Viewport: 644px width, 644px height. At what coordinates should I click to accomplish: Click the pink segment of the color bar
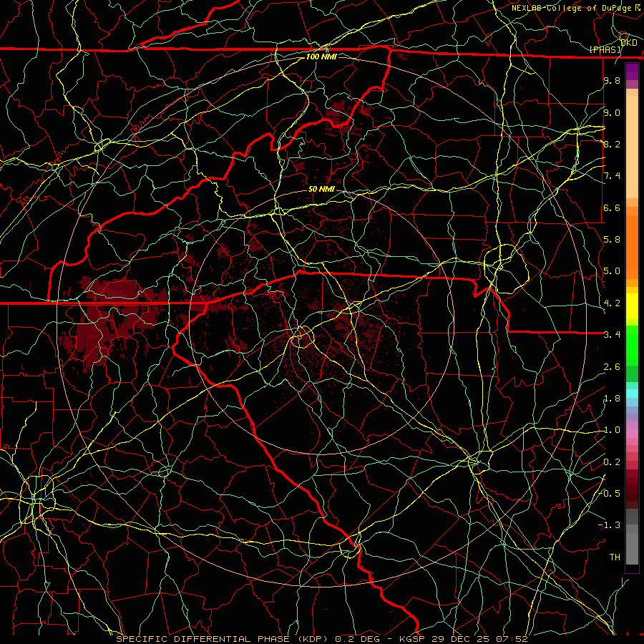pos(632,434)
